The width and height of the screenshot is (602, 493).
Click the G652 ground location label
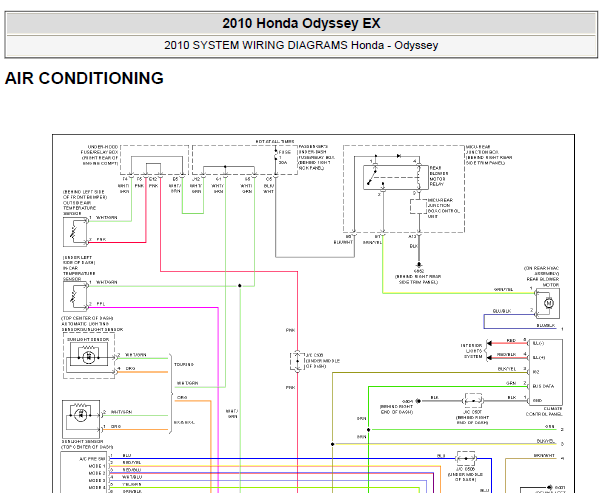[x=418, y=277]
